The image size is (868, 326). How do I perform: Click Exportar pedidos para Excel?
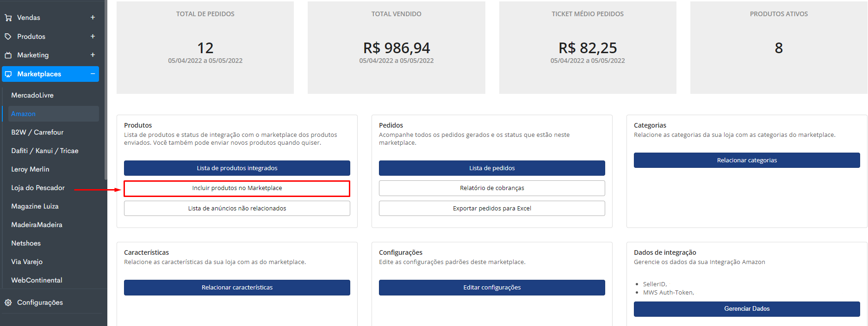point(492,209)
